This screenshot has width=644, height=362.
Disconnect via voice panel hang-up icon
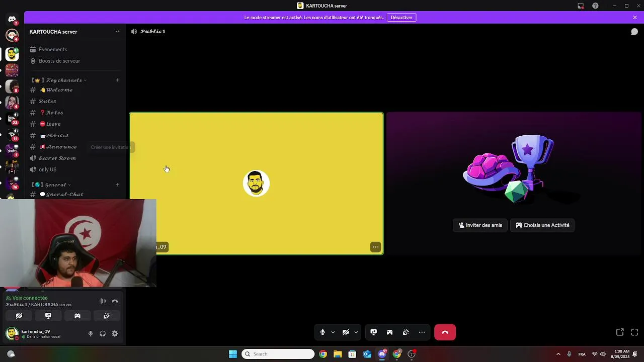tap(115, 301)
